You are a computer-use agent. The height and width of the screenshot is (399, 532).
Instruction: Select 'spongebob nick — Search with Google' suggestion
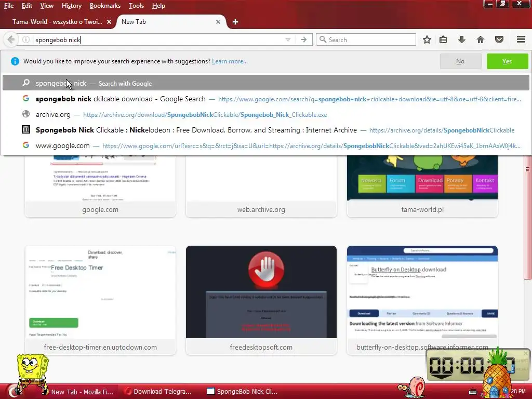[x=265, y=83]
